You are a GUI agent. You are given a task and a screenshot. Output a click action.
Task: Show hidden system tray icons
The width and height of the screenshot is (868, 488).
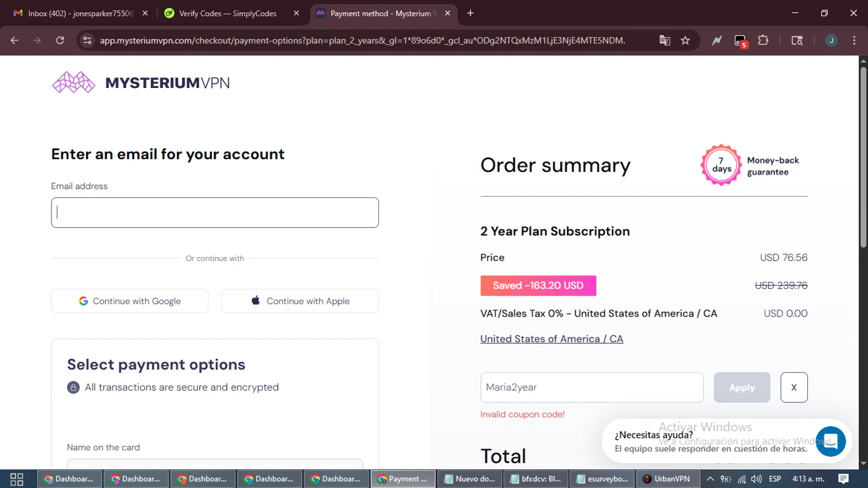[x=710, y=479]
